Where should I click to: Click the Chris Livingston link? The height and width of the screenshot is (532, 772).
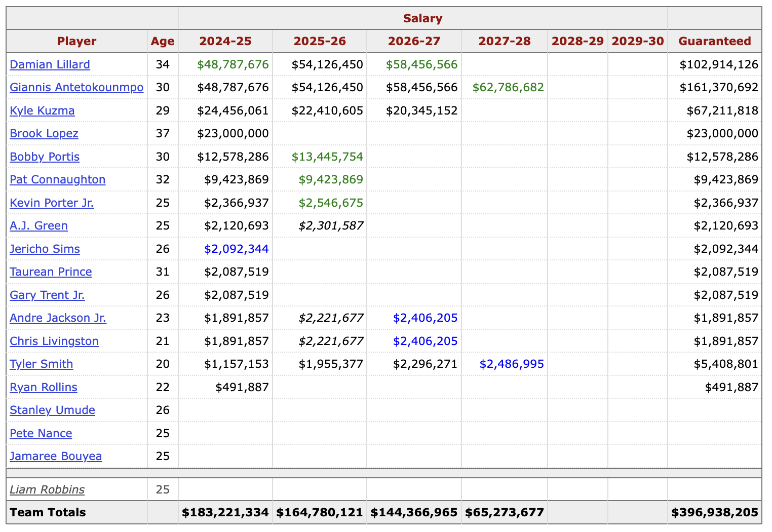[x=54, y=341]
